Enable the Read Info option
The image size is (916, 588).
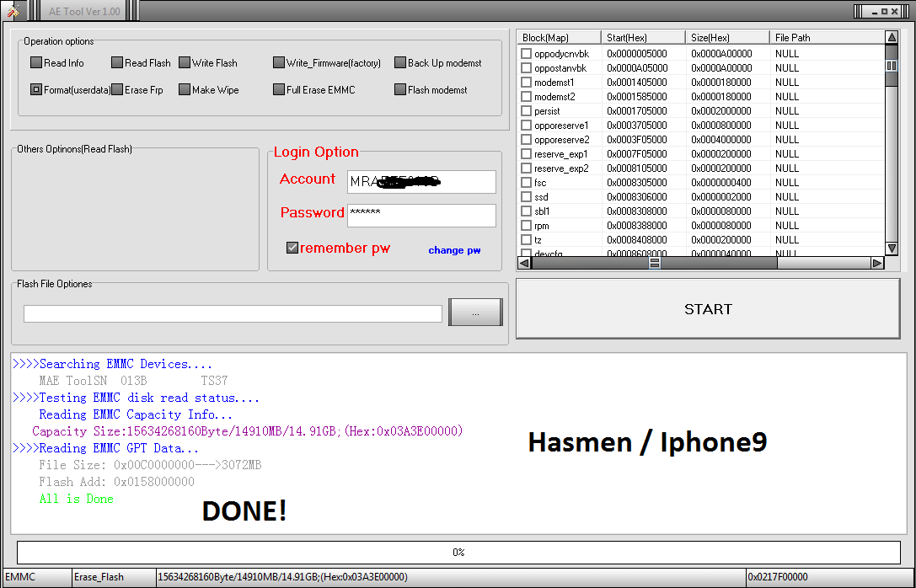36,62
